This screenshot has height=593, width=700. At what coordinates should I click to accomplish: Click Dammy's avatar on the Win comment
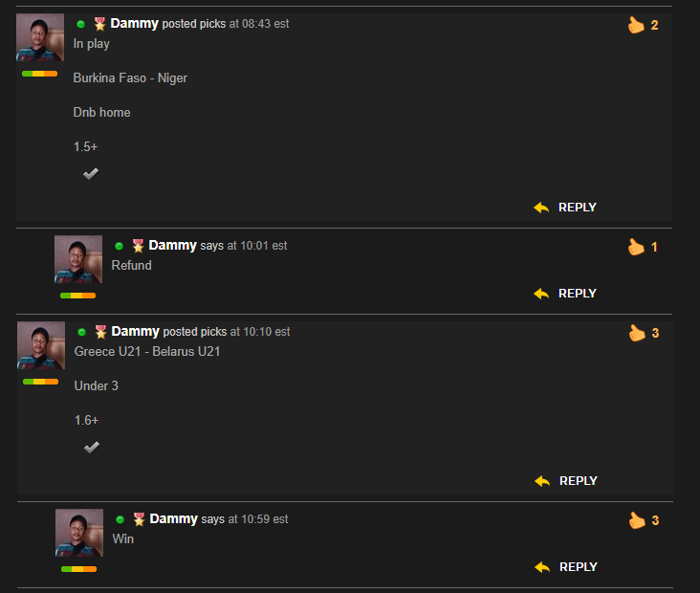click(79, 533)
